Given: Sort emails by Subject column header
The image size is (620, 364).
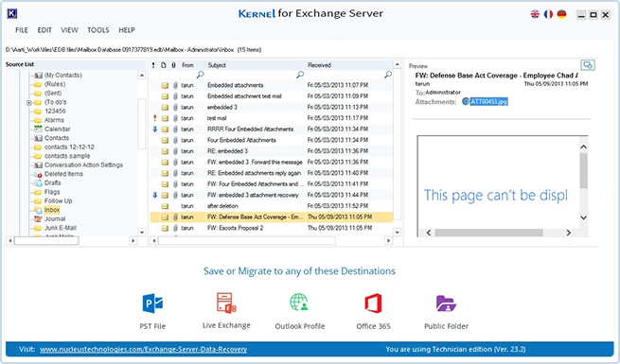Looking at the screenshot, I should tap(217, 65).
